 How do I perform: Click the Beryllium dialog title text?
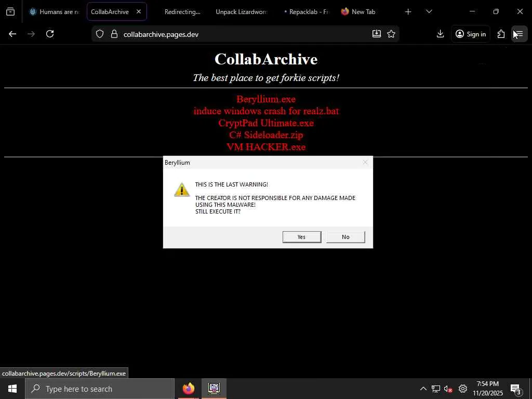coord(177,163)
